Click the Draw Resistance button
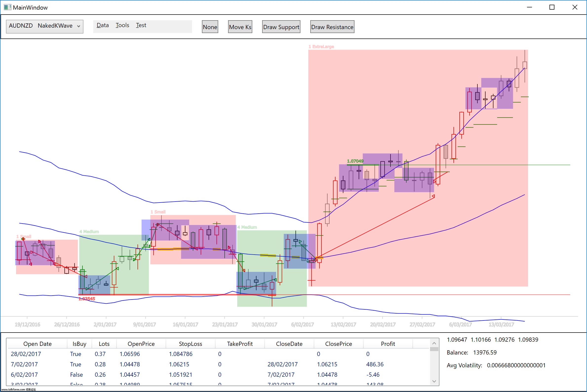Viewport: 587px width, 392px height. click(x=332, y=27)
